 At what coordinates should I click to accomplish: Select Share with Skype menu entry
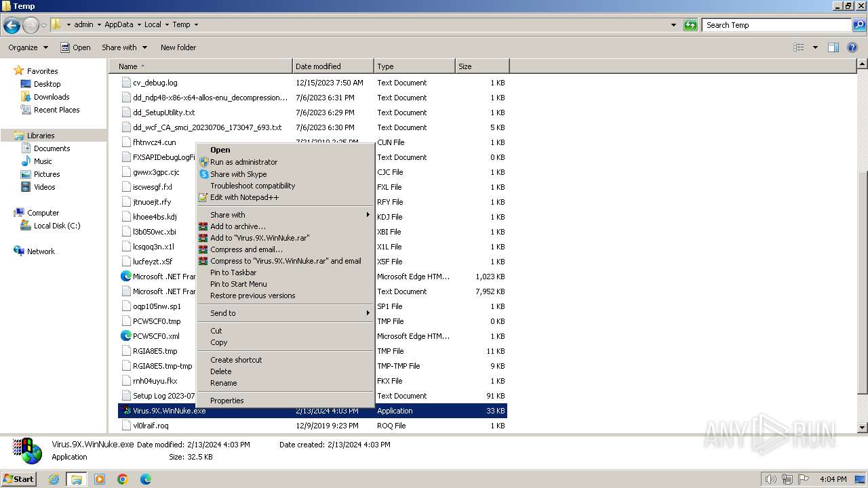(285, 174)
